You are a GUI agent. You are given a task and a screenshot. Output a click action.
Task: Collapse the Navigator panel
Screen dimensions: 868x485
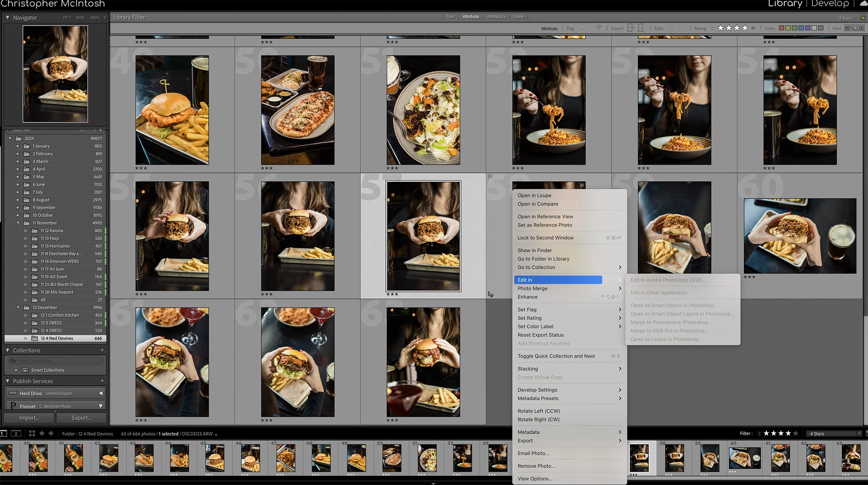(x=7, y=17)
